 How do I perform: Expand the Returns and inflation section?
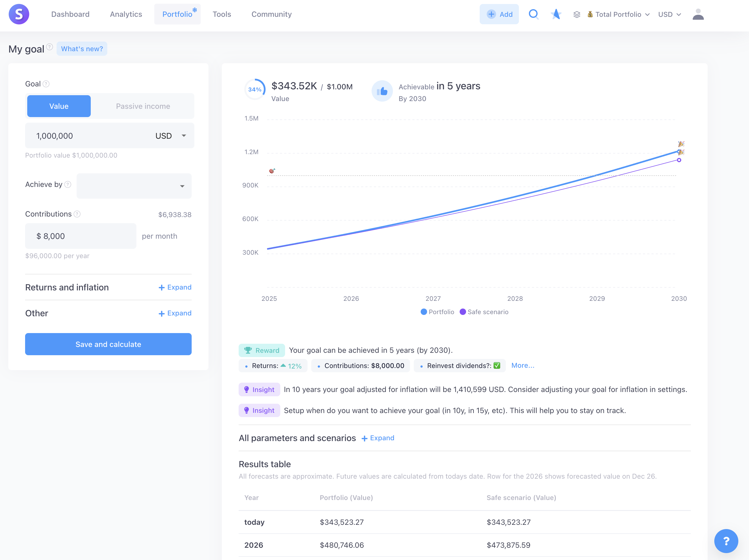pos(175,287)
